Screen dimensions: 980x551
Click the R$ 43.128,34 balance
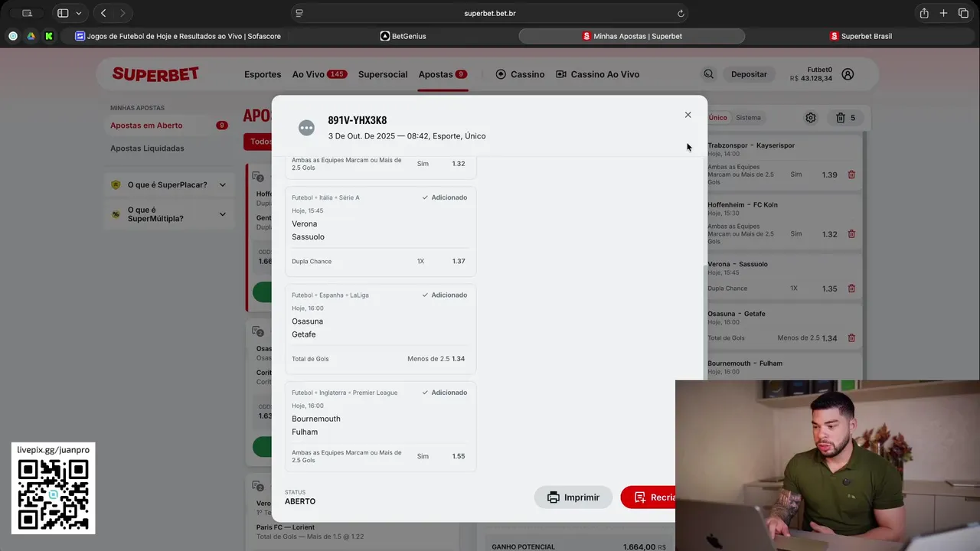tap(811, 79)
